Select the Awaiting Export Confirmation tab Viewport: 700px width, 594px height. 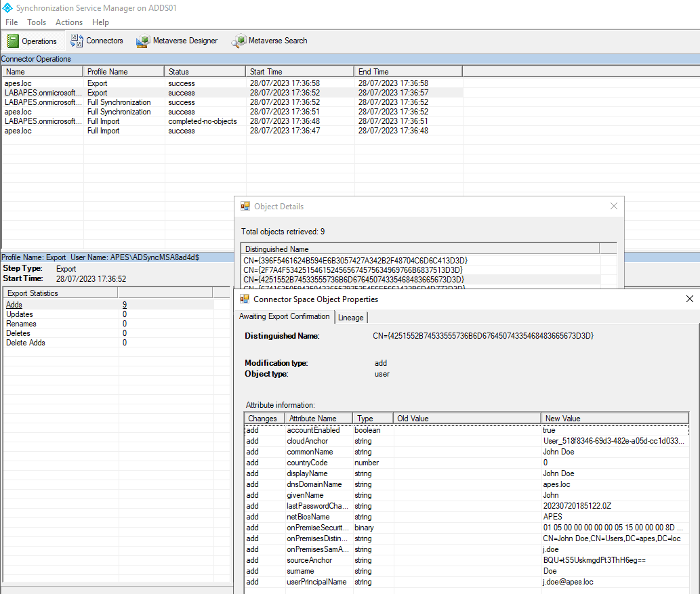click(284, 316)
